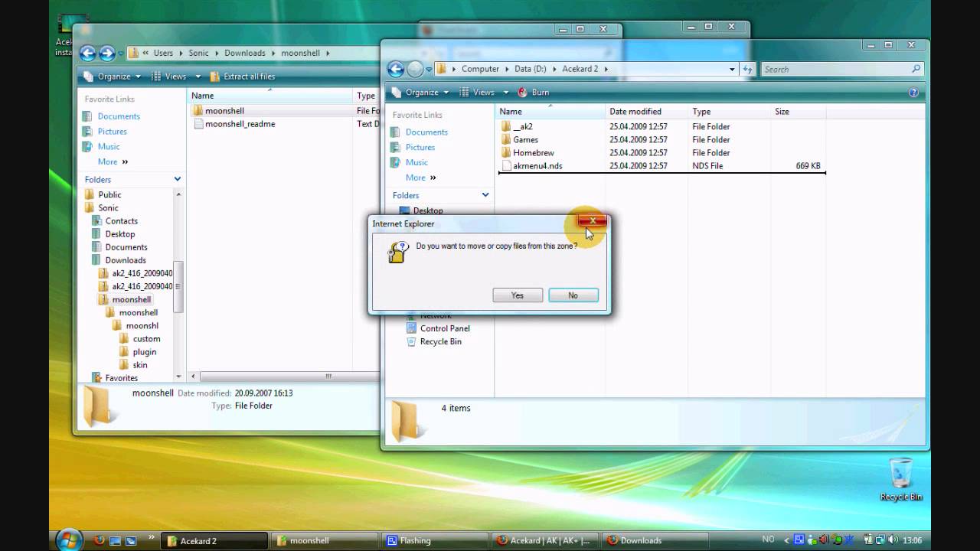Select the akmenu4.nds file

coord(537,166)
